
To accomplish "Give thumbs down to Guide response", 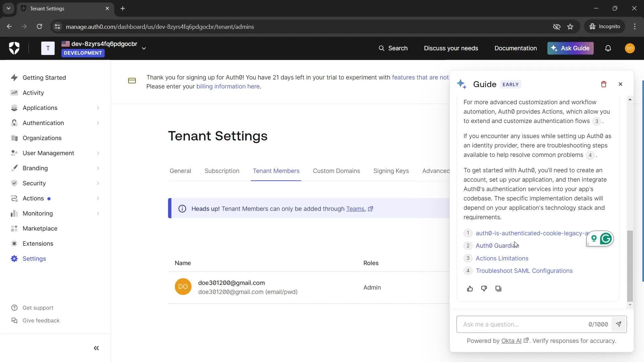I will coord(484,289).
